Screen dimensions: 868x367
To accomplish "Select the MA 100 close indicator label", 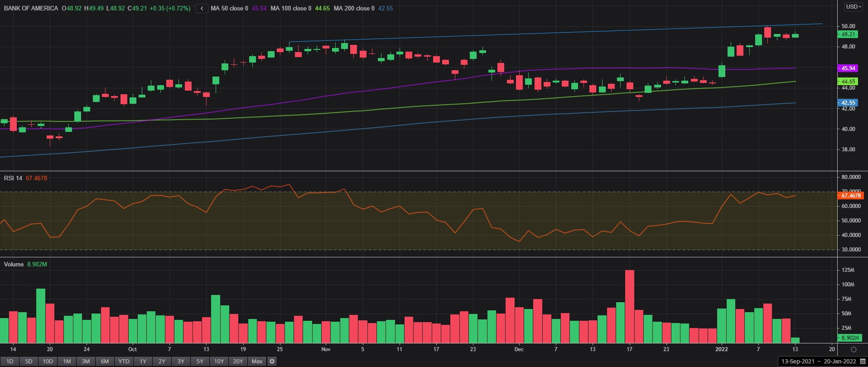I will tap(290, 9).
